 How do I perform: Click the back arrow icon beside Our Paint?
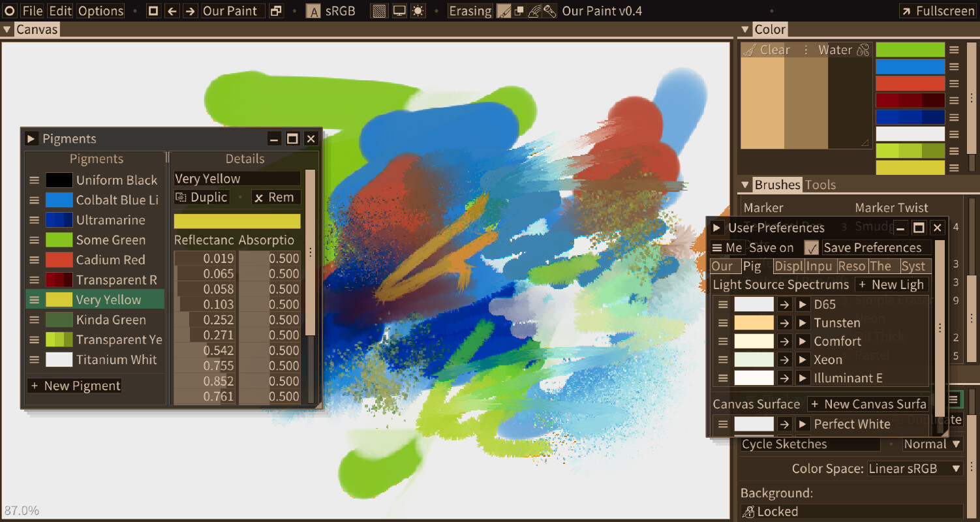tap(172, 11)
